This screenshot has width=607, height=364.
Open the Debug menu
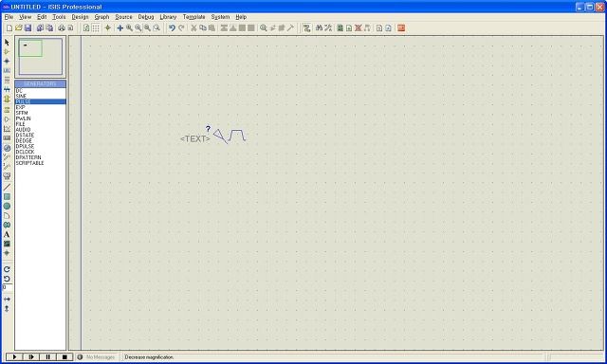pyautogui.click(x=146, y=17)
